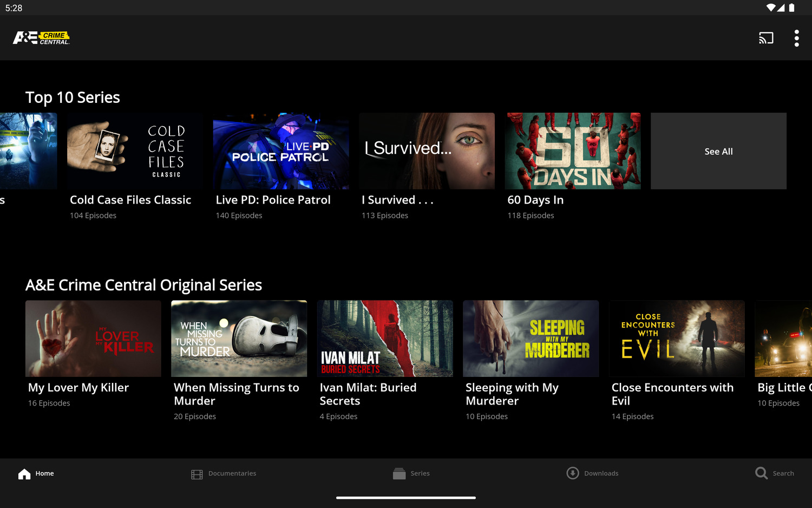This screenshot has width=812, height=508.
Task: Tap the bottom gesture navigation handle
Action: click(x=406, y=498)
